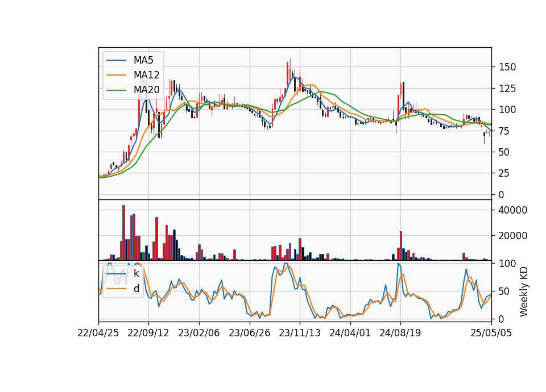The height and width of the screenshot is (392, 546).
Task: Click the green MA20 line sample in legend
Action: (x=116, y=90)
